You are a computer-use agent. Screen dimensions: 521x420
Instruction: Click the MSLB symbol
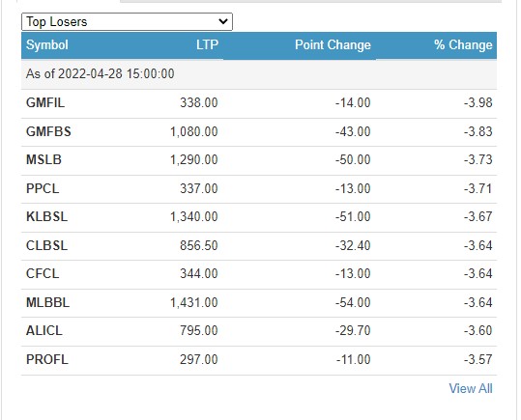tap(43, 159)
